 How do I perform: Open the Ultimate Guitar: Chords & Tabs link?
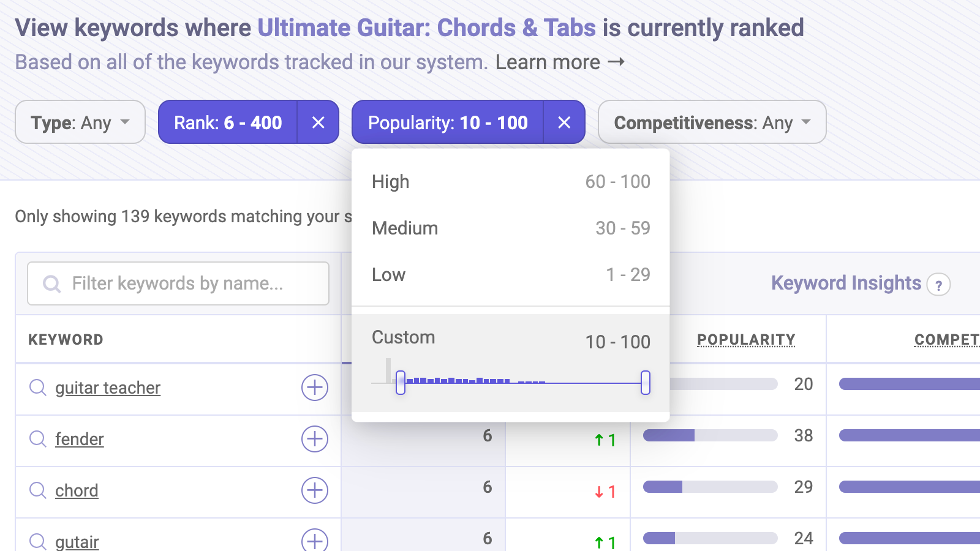pos(426,28)
